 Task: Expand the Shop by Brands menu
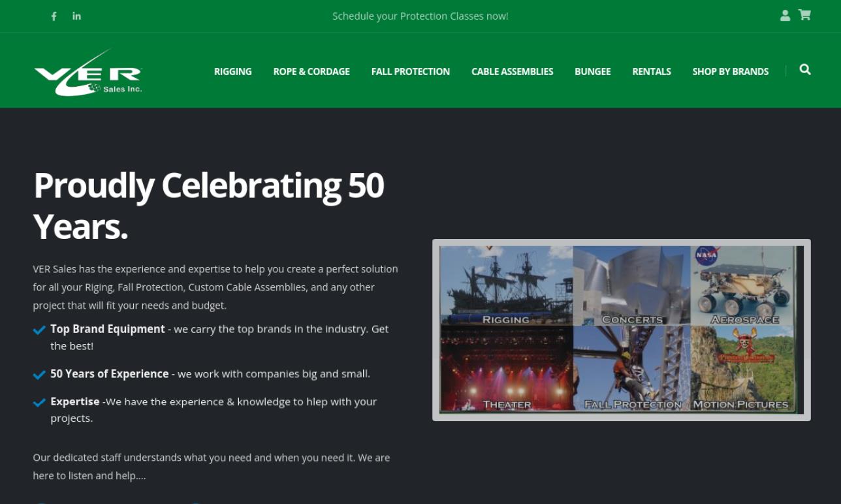point(730,72)
